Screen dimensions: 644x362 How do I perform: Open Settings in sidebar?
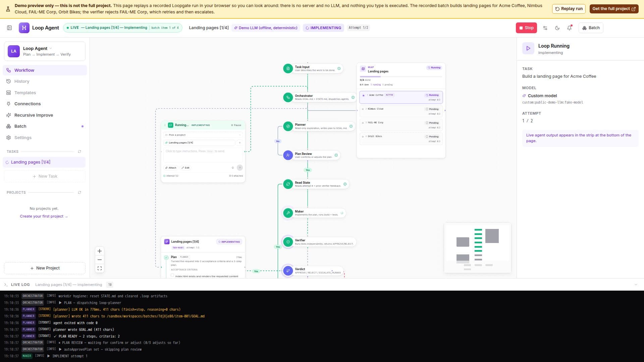[45, 138]
